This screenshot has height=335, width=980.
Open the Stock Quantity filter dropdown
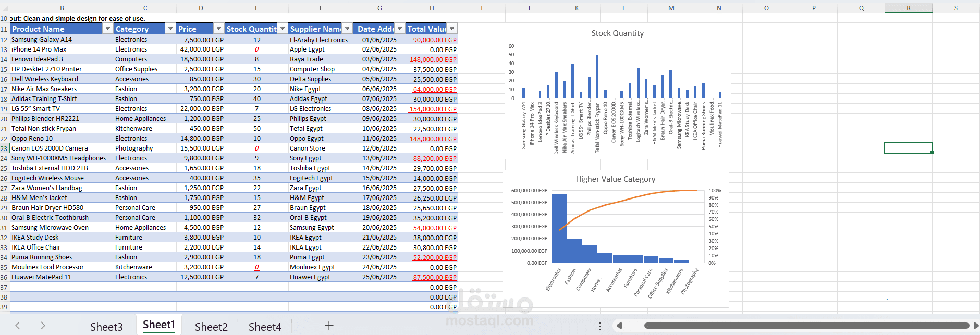[x=283, y=29]
